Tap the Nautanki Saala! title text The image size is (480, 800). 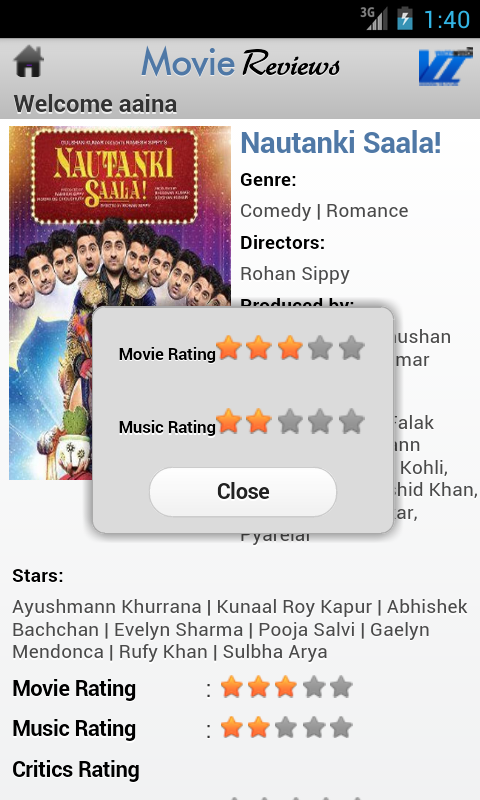tap(341, 142)
